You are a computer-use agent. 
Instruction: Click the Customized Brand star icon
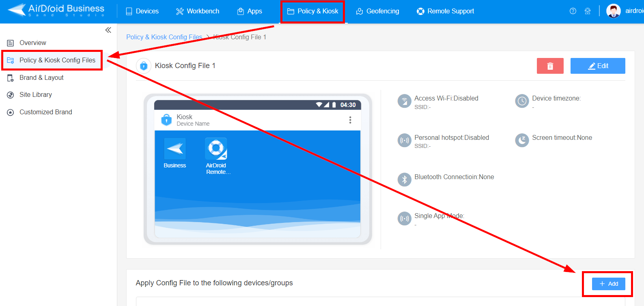[11, 112]
